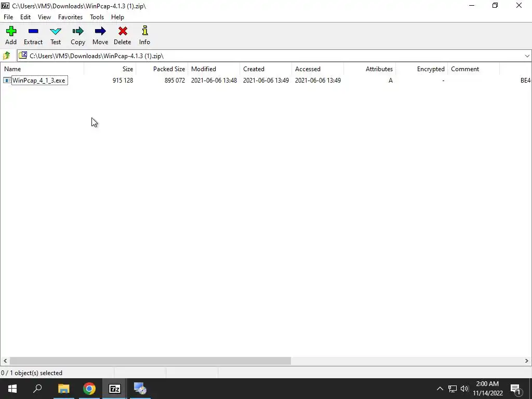532x399 pixels.
Task: Click the network tray icon
Action: [452, 389]
